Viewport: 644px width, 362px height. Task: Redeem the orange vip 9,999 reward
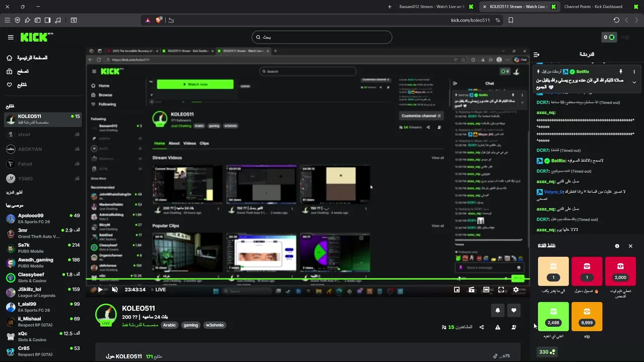[587, 317]
